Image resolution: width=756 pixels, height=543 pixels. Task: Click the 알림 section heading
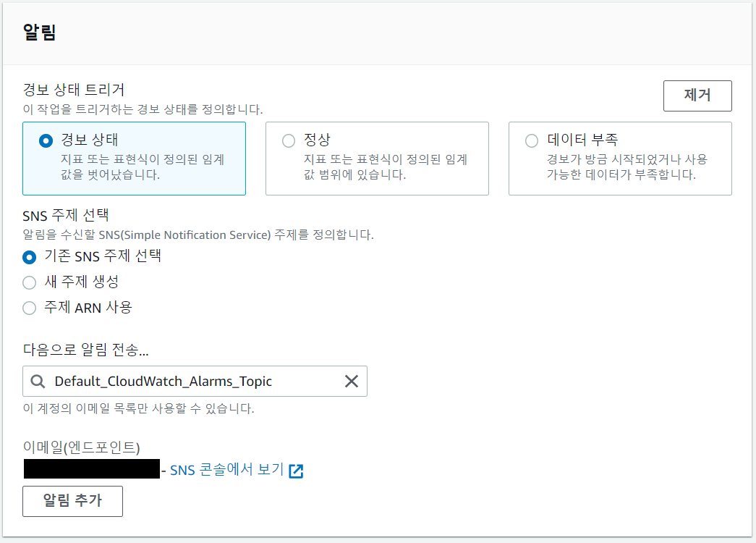click(40, 33)
